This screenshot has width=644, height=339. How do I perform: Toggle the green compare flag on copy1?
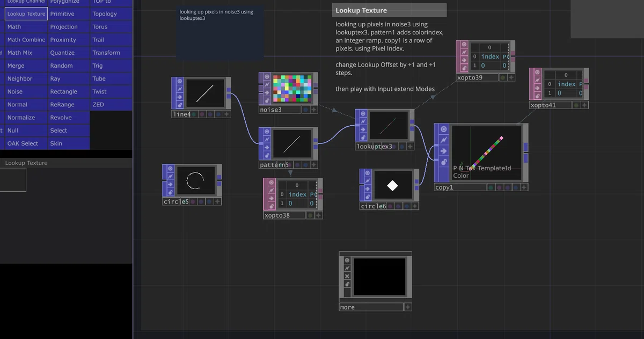(491, 187)
